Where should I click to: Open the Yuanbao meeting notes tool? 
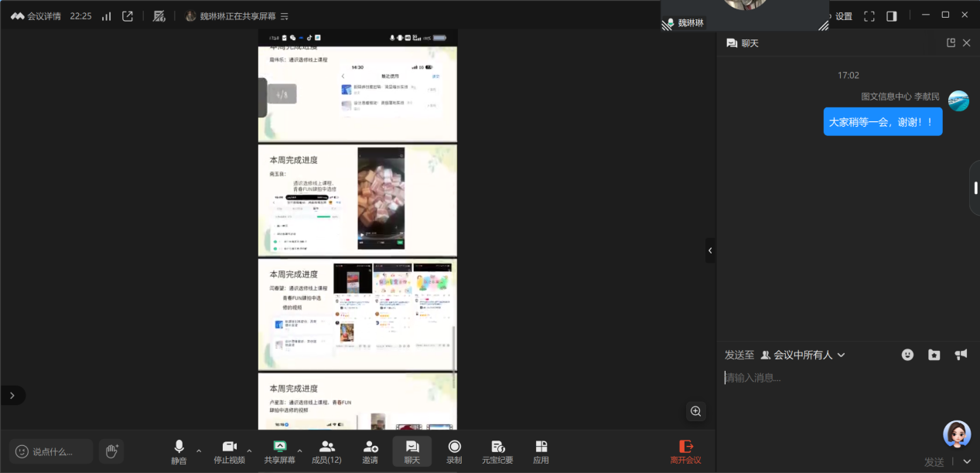pyautogui.click(x=497, y=451)
